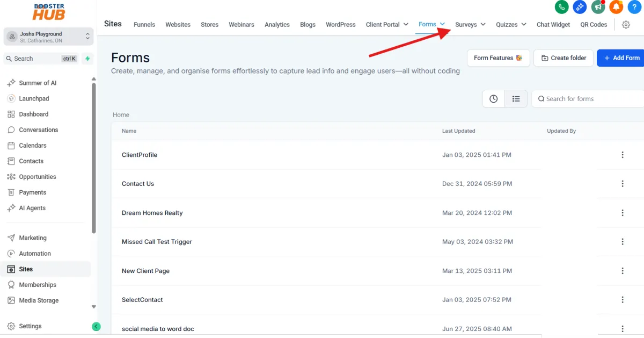The image size is (644, 338).
Task: Open Form Features with gift icon
Action: coord(498,57)
